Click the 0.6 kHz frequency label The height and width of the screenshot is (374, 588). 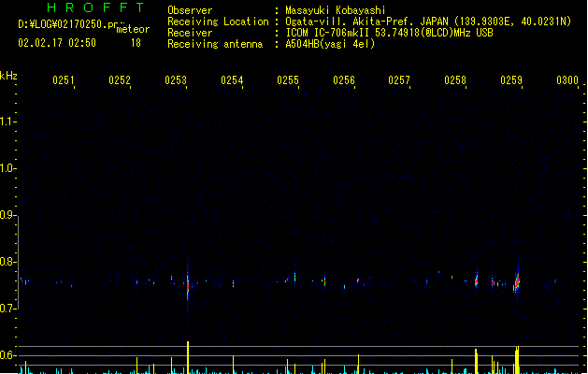[x=7, y=355]
